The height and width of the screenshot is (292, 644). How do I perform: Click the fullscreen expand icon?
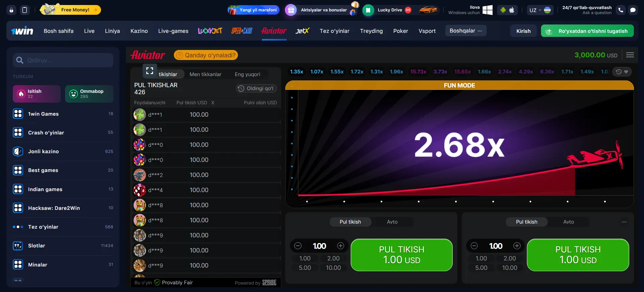coord(150,71)
